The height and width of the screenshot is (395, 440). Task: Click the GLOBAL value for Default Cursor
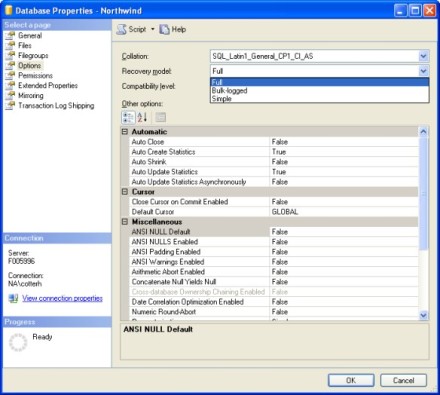click(285, 212)
